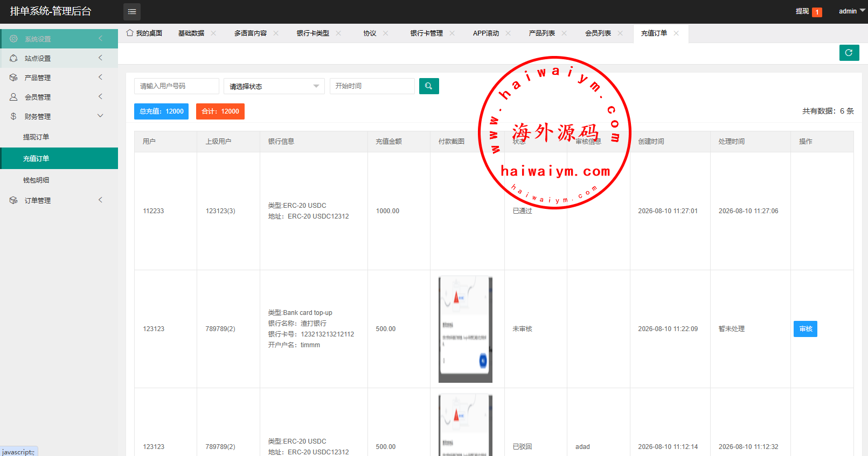Screen dimensions: 868x456
Task: Switch to the 银行卡类型 tab
Action: [x=313, y=33]
